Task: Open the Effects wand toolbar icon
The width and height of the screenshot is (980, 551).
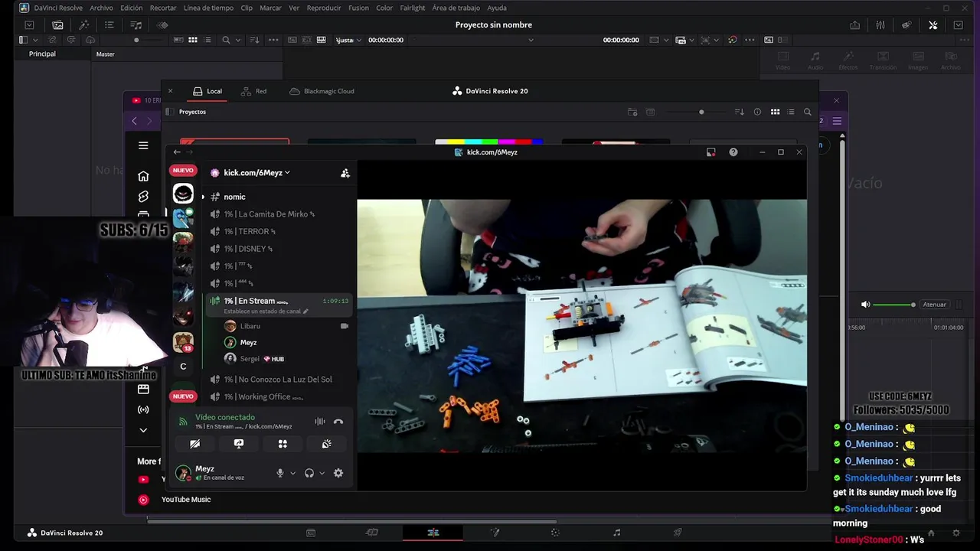Action: (x=84, y=25)
